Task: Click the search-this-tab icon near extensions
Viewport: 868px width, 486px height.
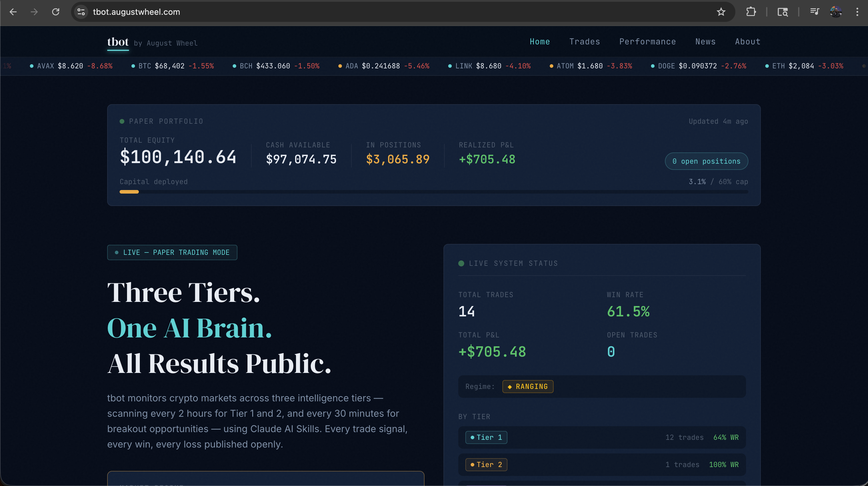Action: tap(782, 12)
